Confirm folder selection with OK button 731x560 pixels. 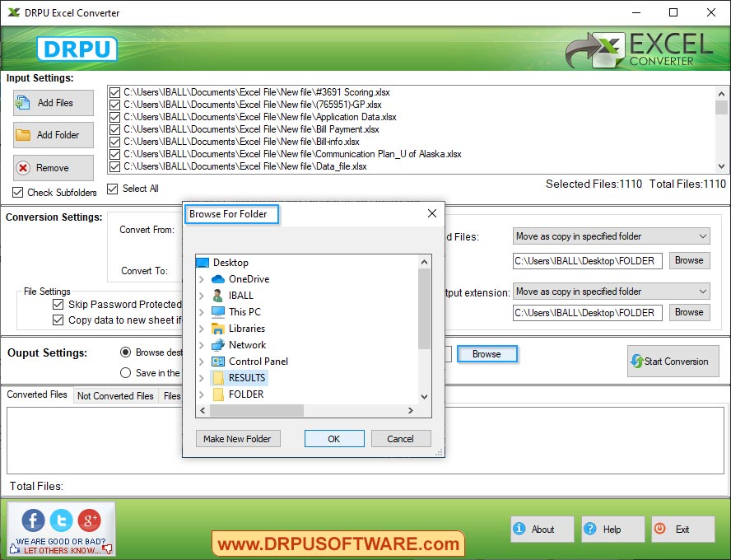pyautogui.click(x=334, y=438)
